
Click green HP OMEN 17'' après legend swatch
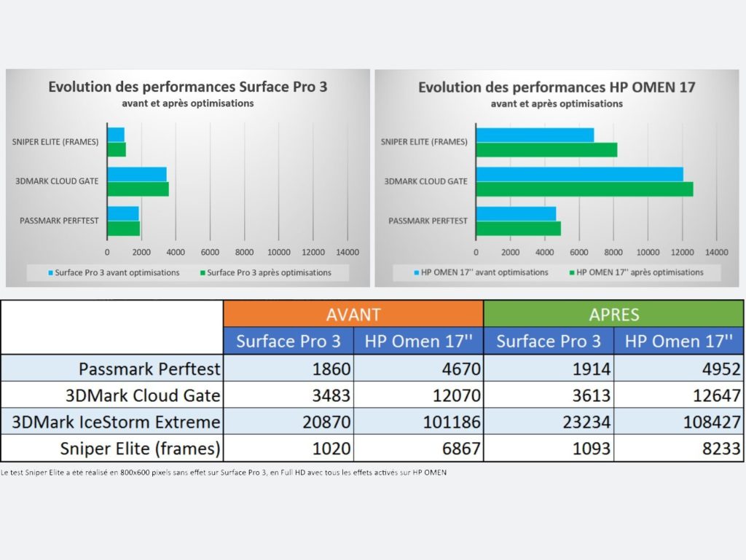(x=572, y=272)
